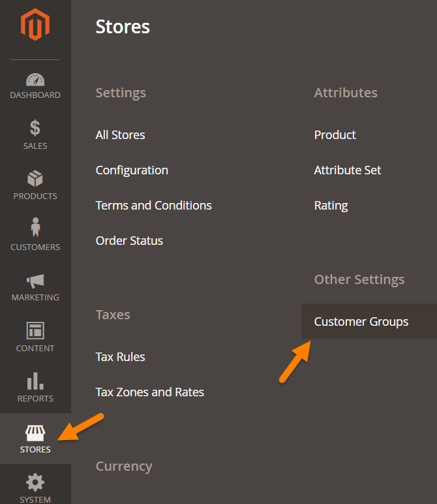The height and width of the screenshot is (504, 437).
Task: Open the Sales dollar icon
Action: (35, 128)
